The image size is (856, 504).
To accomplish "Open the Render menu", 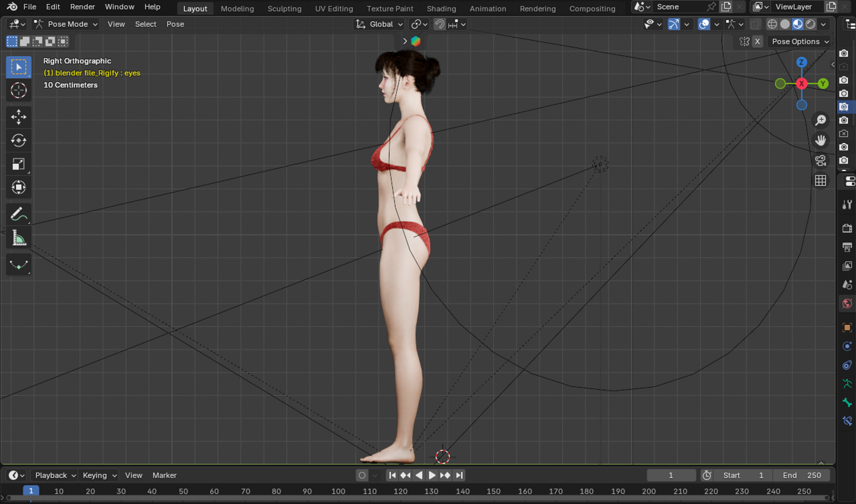I will 83,7.
